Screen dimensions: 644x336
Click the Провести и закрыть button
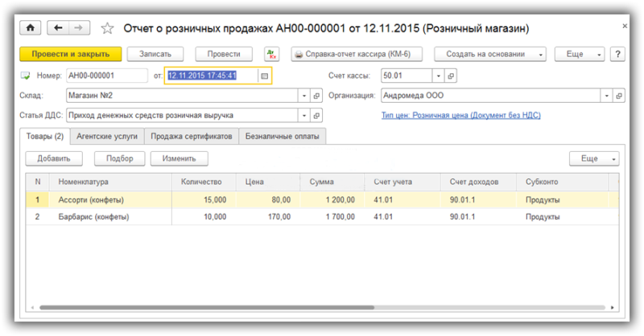tap(71, 54)
